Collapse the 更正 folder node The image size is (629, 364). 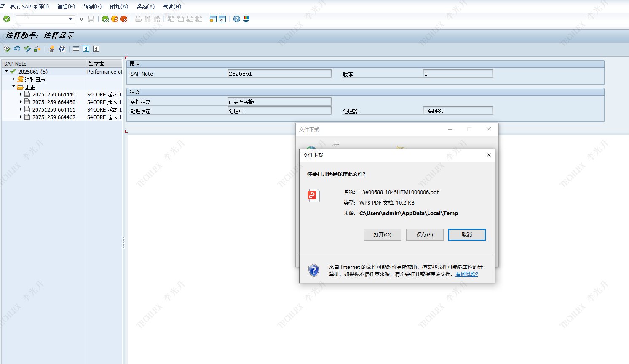pos(14,87)
